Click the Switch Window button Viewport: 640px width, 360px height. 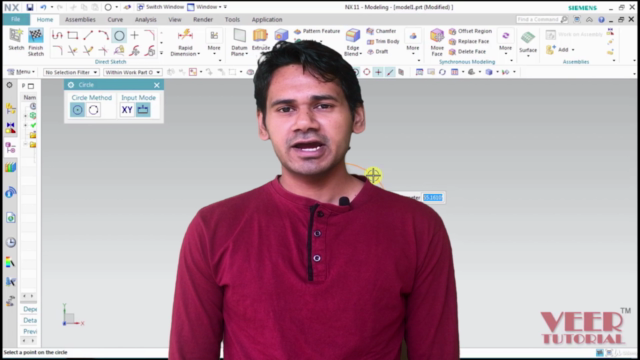tap(160, 7)
